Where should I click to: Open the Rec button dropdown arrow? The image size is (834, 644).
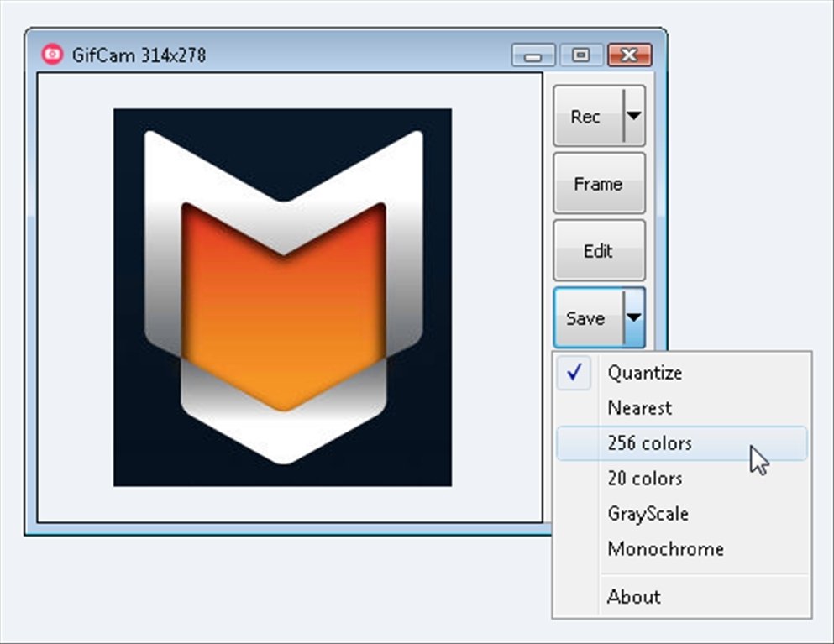click(634, 116)
